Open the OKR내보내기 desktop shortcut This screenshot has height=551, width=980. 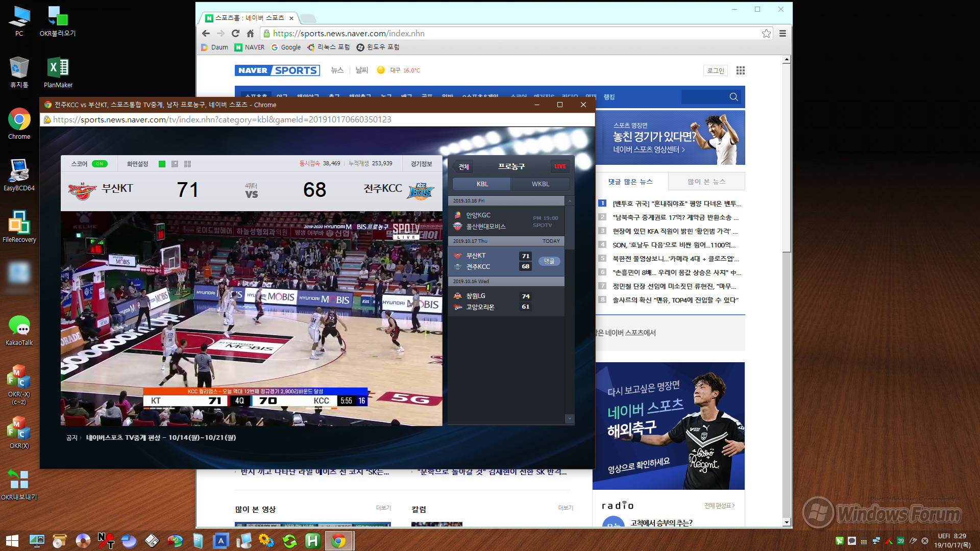[x=19, y=485]
